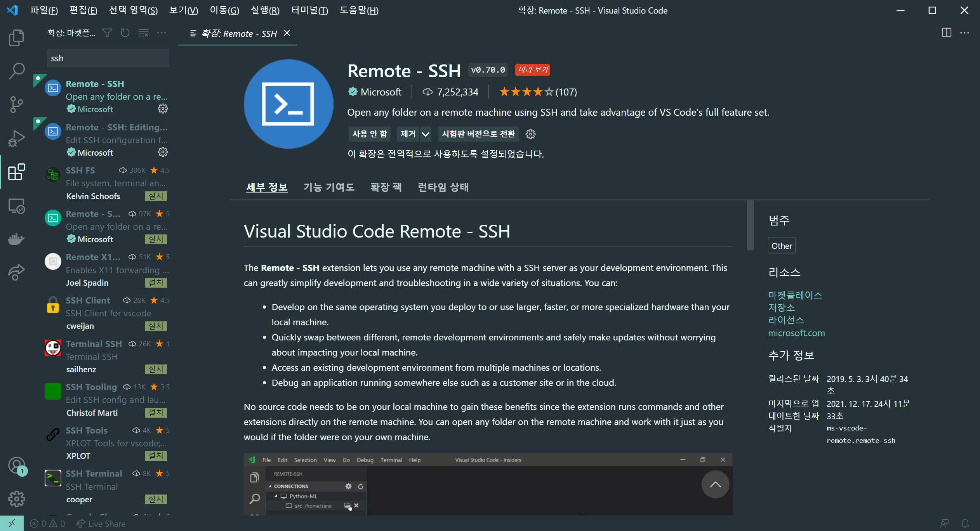
Task: Clear extensions search results icon
Action: click(x=143, y=33)
